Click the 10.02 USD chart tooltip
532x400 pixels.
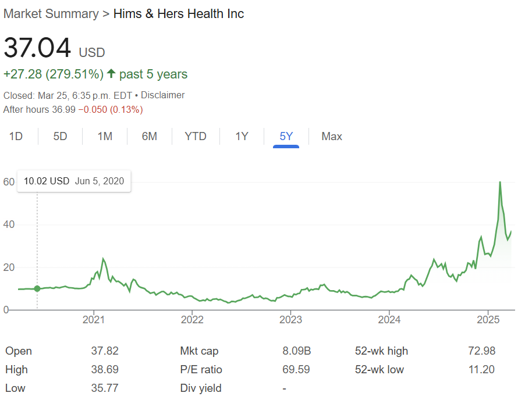(x=74, y=181)
